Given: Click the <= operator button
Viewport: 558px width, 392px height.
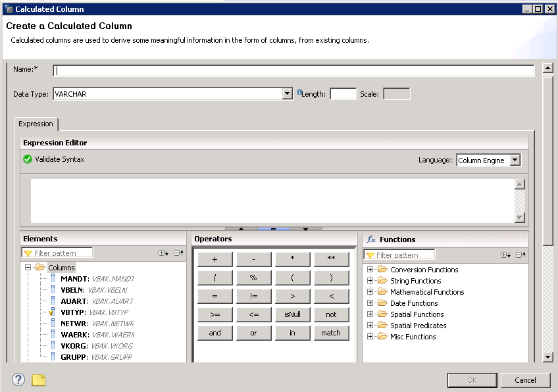Looking at the screenshot, I should pos(254,315).
